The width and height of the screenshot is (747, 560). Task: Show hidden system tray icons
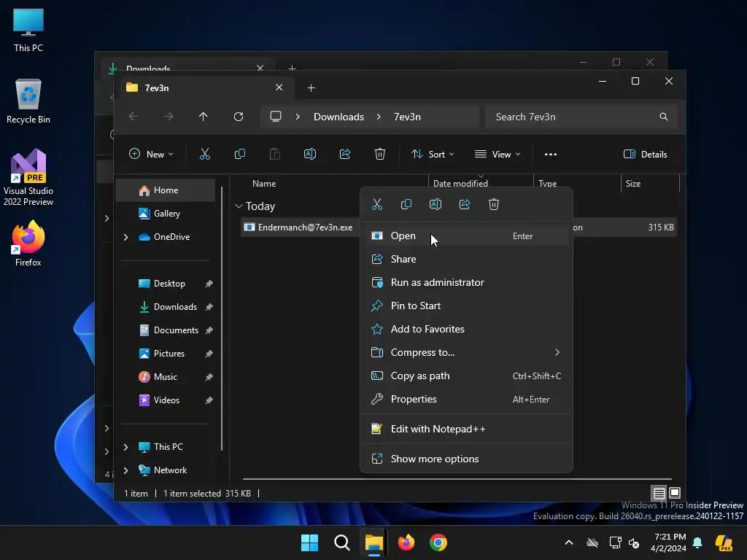click(569, 542)
